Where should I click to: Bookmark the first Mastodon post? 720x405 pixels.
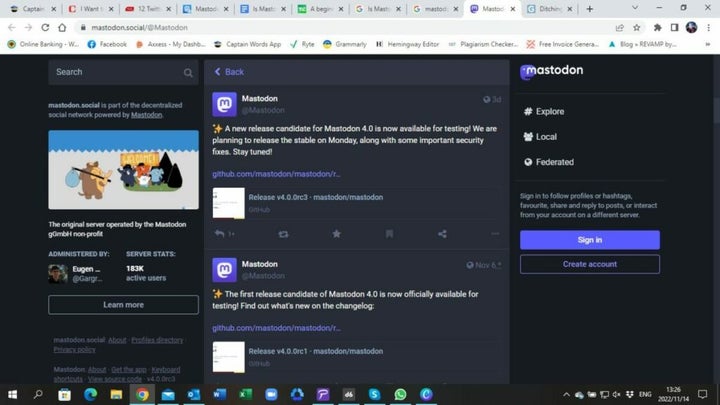click(389, 233)
